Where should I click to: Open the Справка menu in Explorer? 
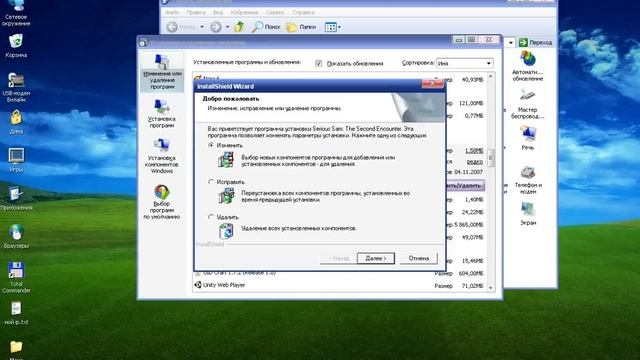click(x=303, y=12)
